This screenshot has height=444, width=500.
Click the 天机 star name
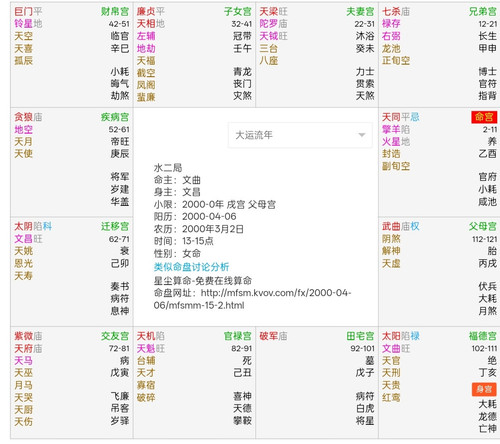point(146,336)
